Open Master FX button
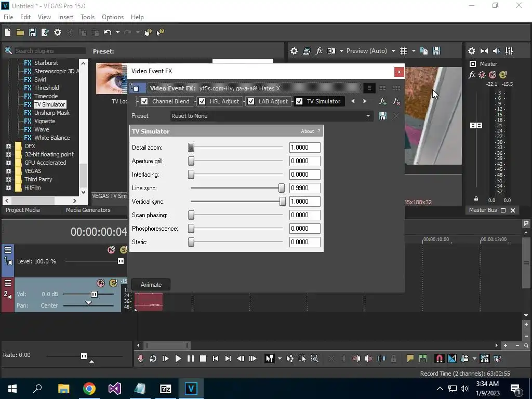The height and width of the screenshot is (399, 532). pos(472,75)
